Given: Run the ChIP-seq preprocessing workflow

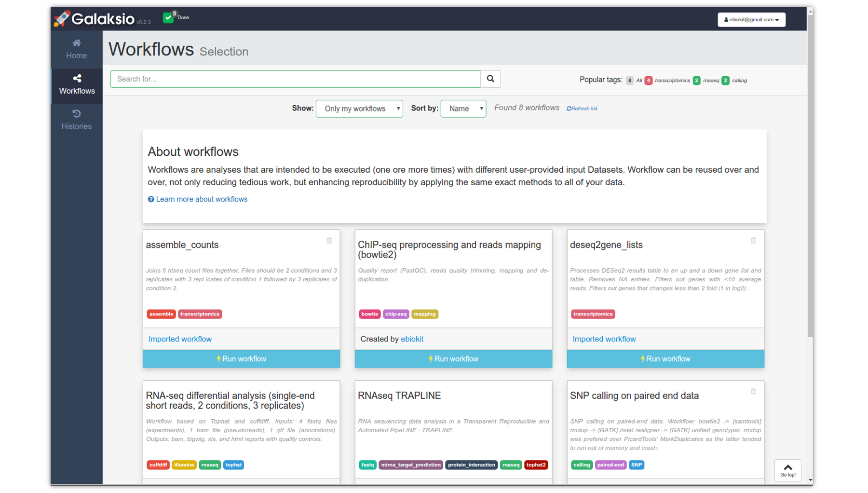Looking at the screenshot, I should click(453, 359).
